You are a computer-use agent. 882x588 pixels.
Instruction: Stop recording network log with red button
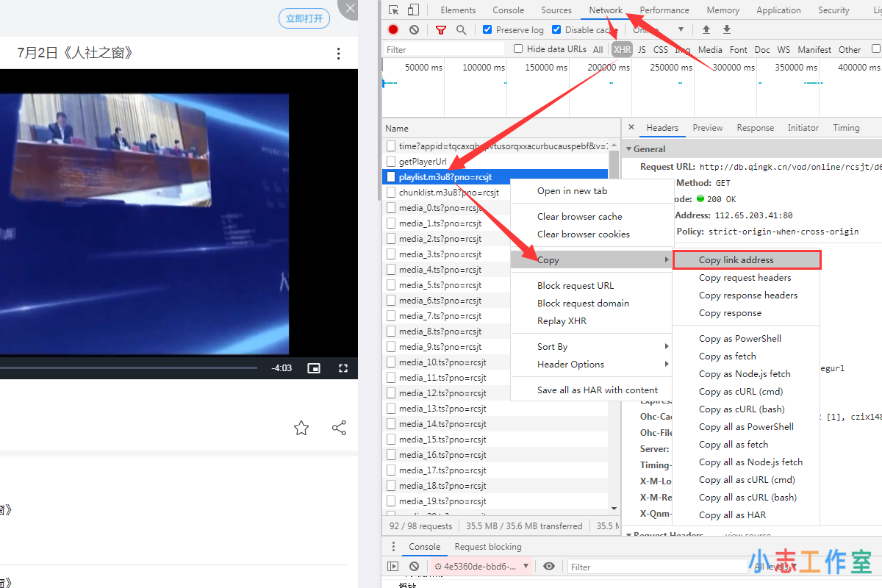(x=393, y=29)
